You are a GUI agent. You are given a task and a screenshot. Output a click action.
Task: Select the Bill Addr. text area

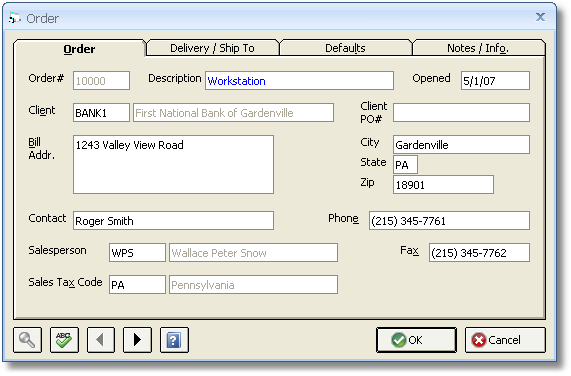pyautogui.click(x=173, y=165)
